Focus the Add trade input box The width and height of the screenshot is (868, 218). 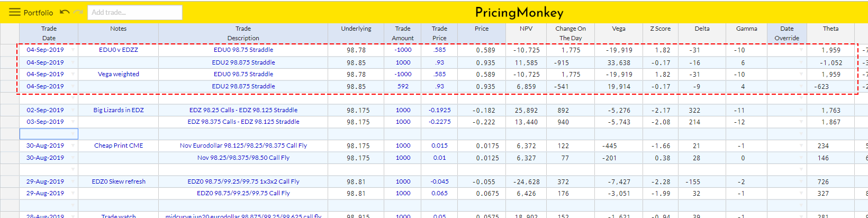135,12
